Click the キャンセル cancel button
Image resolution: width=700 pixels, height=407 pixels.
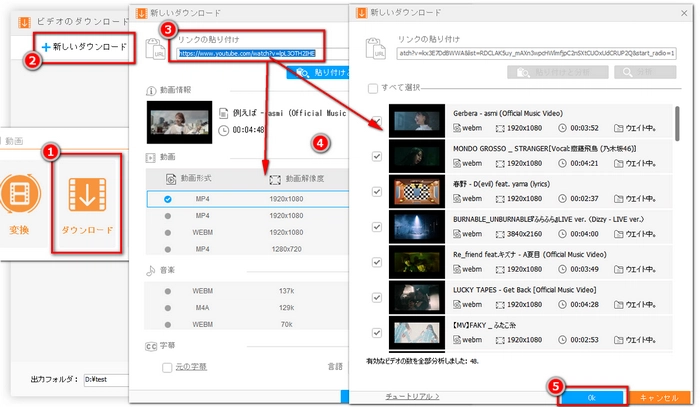658,396
